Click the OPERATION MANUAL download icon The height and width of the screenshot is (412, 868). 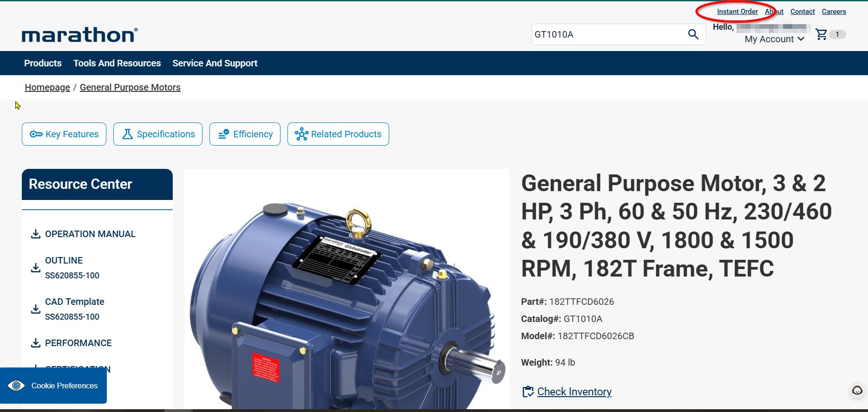(x=35, y=234)
